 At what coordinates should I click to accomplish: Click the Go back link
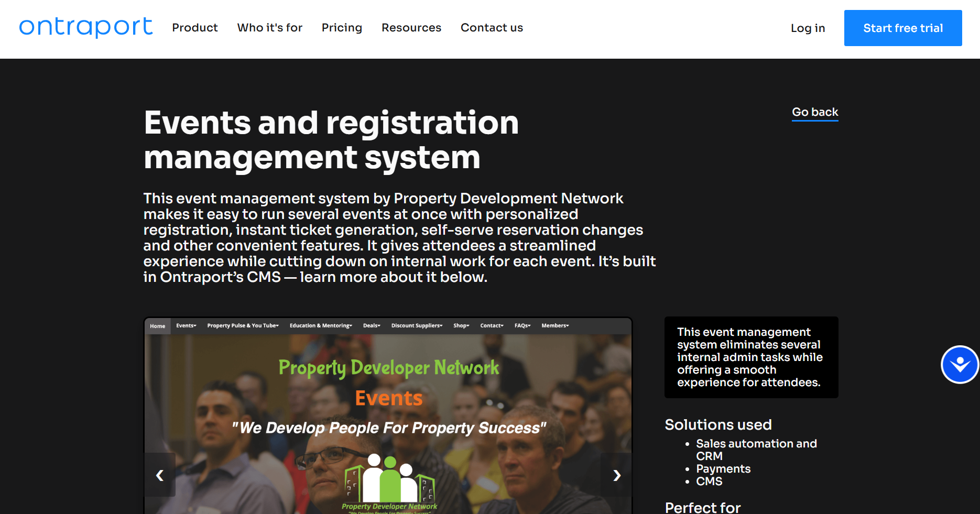coord(815,112)
